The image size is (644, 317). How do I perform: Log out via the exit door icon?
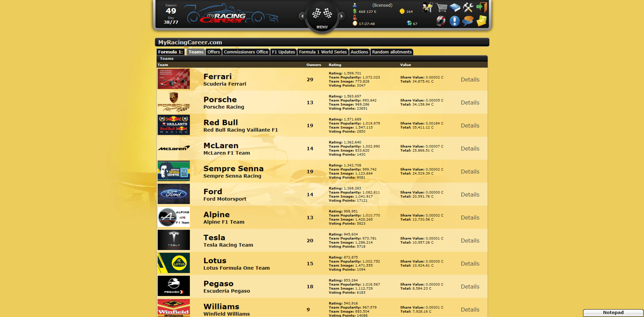point(482,7)
